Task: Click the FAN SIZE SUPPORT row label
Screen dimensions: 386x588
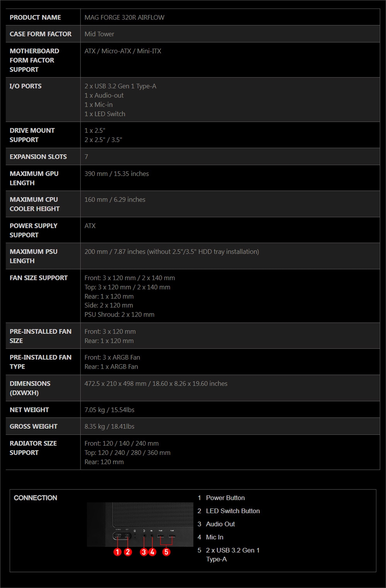Action: click(x=39, y=278)
